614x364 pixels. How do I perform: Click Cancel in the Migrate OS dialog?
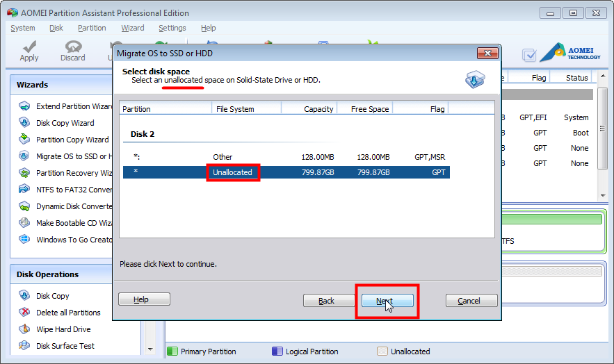[471, 301]
